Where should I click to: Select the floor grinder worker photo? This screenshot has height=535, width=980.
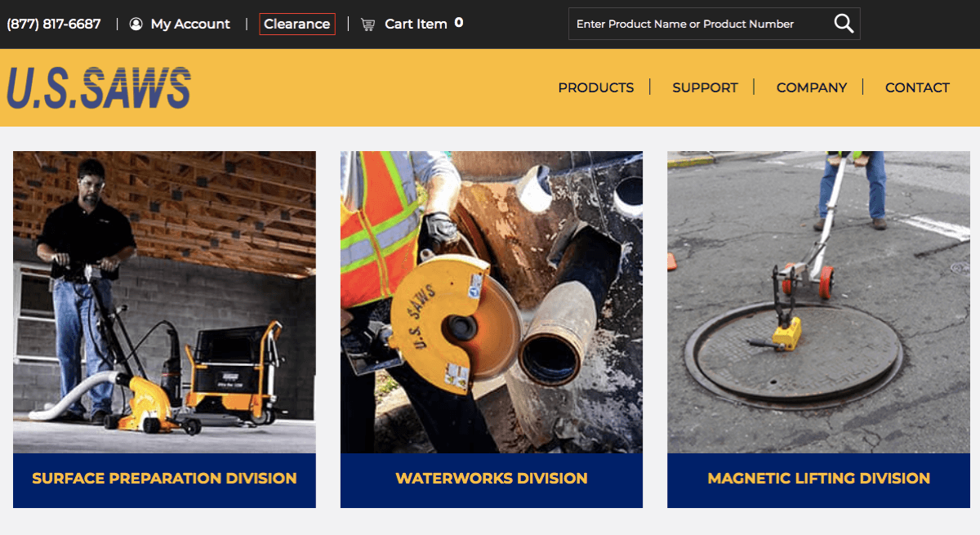(x=164, y=302)
